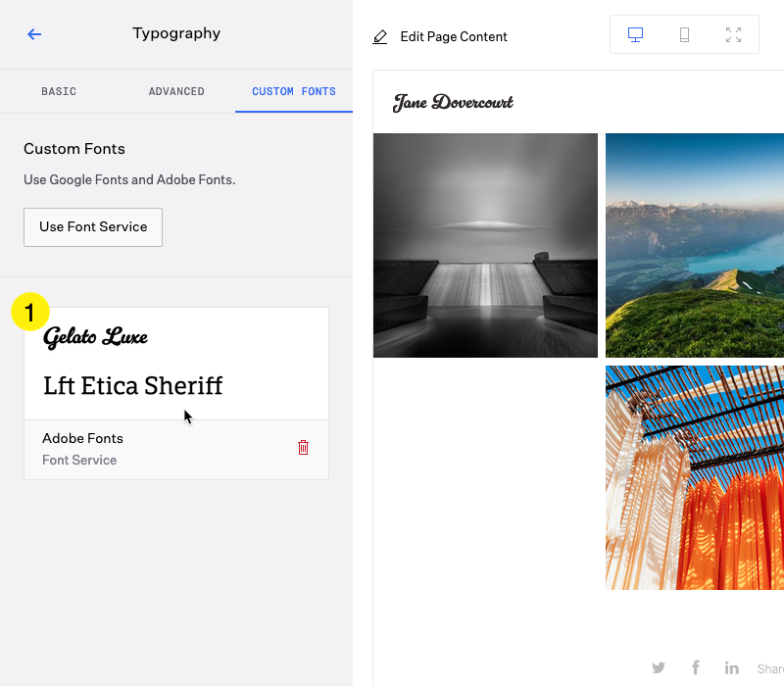Enter fullscreen preview with expand icon
This screenshot has height=686, width=784.
coord(733,34)
